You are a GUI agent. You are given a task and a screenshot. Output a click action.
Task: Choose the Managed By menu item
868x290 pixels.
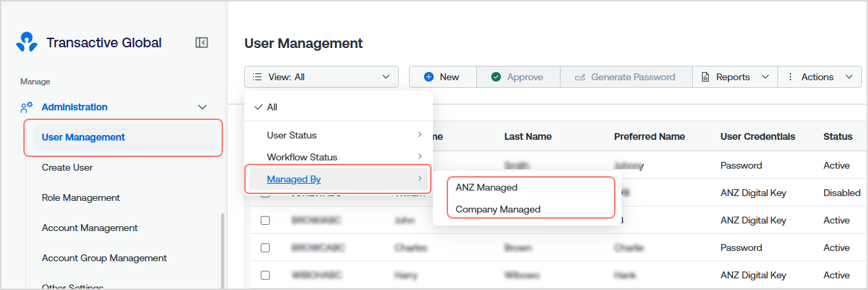(x=339, y=179)
